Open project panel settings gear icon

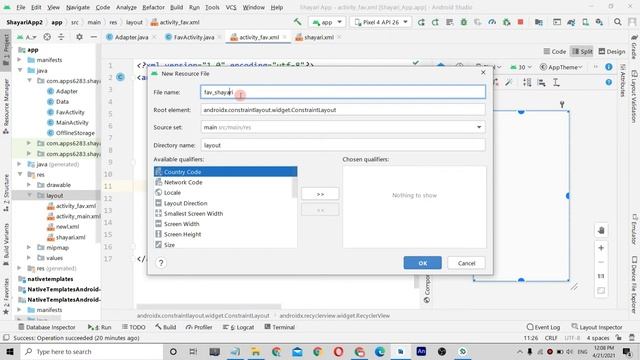click(x=79, y=37)
